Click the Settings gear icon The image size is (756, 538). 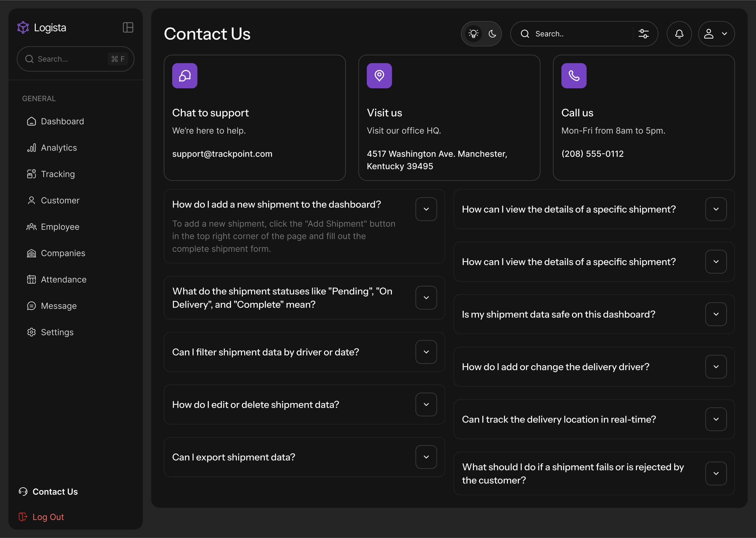click(x=32, y=332)
